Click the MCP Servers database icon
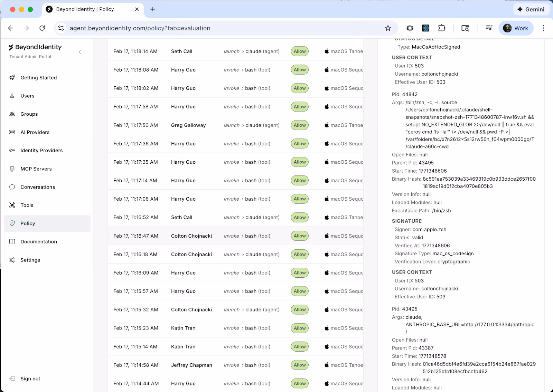Viewport: 553px width, 392px height. click(12, 169)
